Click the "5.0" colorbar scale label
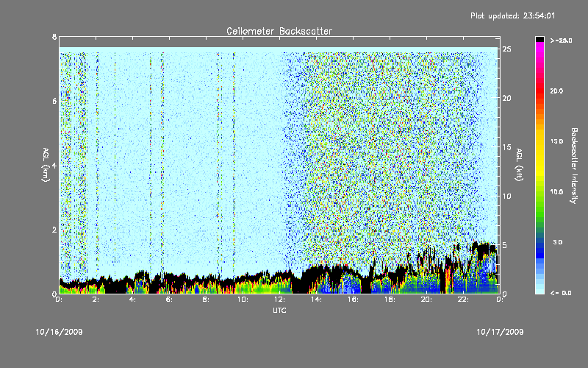Viewport: 588px width, 368px height. (558, 242)
